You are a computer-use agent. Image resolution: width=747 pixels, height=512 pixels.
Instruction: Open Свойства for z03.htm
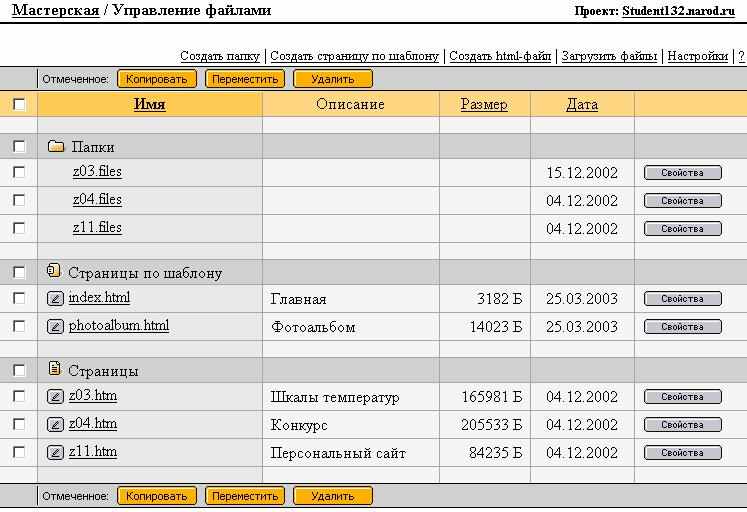tap(683, 397)
